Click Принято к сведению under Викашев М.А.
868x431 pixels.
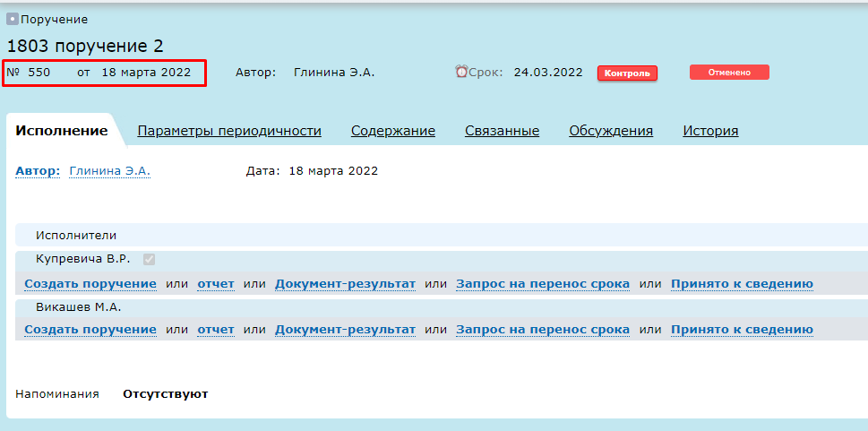coord(742,330)
